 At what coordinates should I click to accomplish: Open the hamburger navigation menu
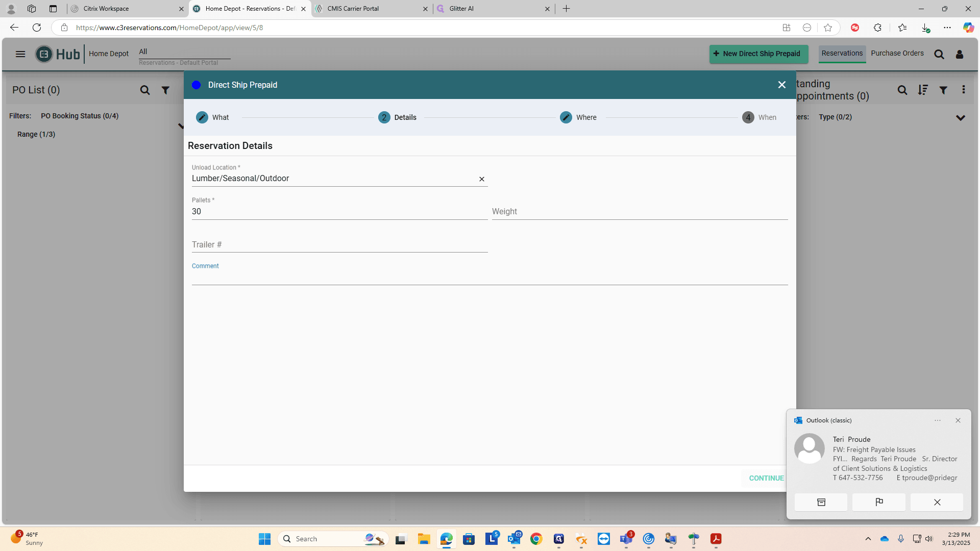coord(20,54)
